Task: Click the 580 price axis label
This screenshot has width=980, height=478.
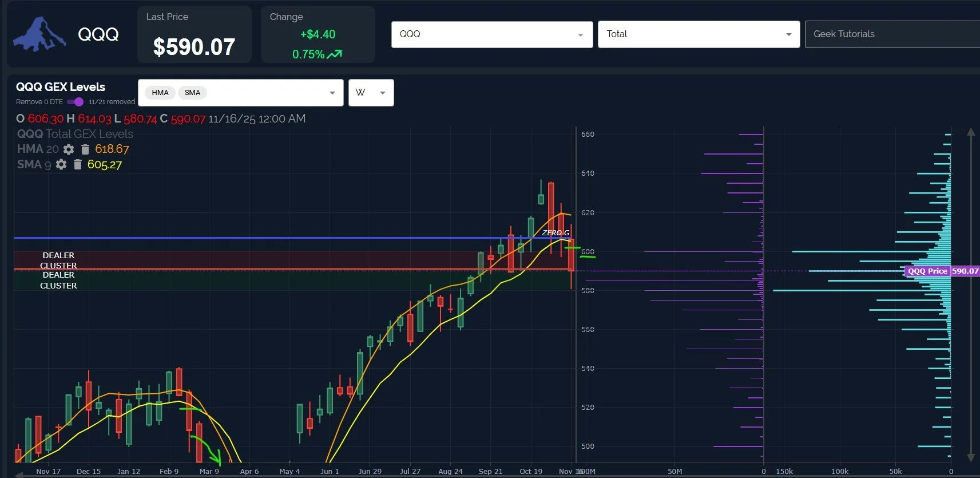Action: pyautogui.click(x=588, y=290)
